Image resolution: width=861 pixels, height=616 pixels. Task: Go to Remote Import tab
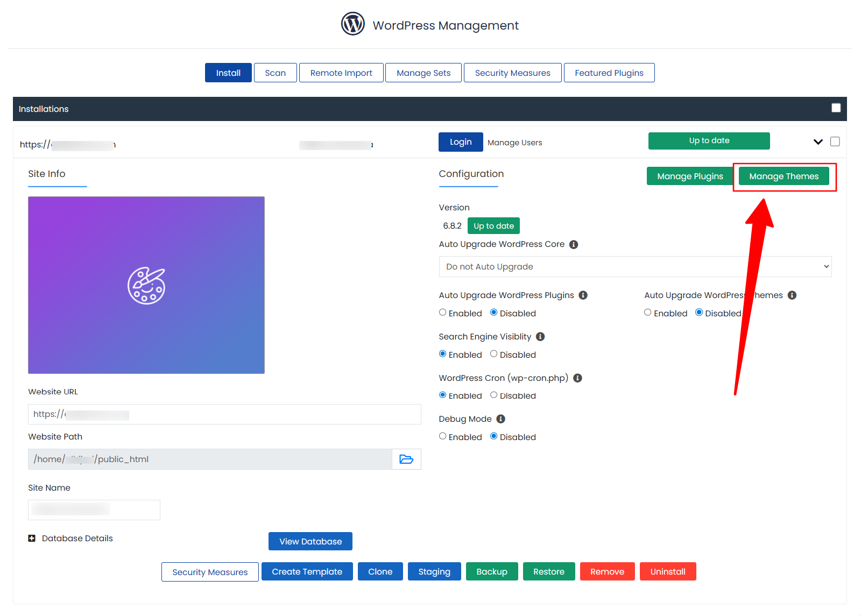click(x=341, y=73)
